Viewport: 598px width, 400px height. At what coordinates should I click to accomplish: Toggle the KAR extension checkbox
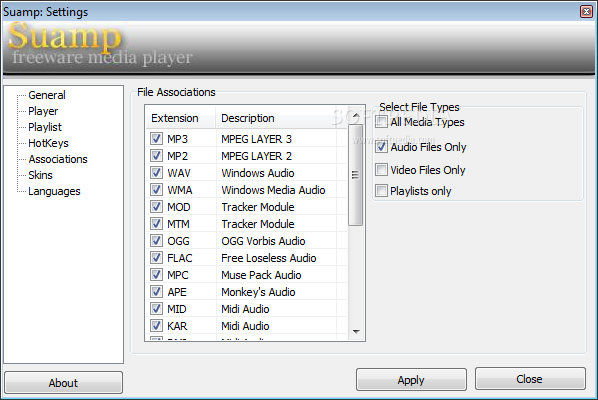point(156,326)
